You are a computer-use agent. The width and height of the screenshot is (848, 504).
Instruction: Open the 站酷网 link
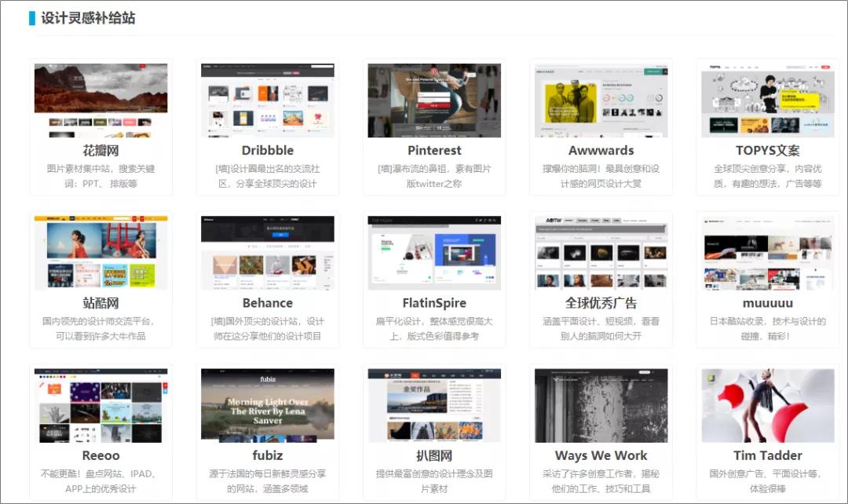101,303
